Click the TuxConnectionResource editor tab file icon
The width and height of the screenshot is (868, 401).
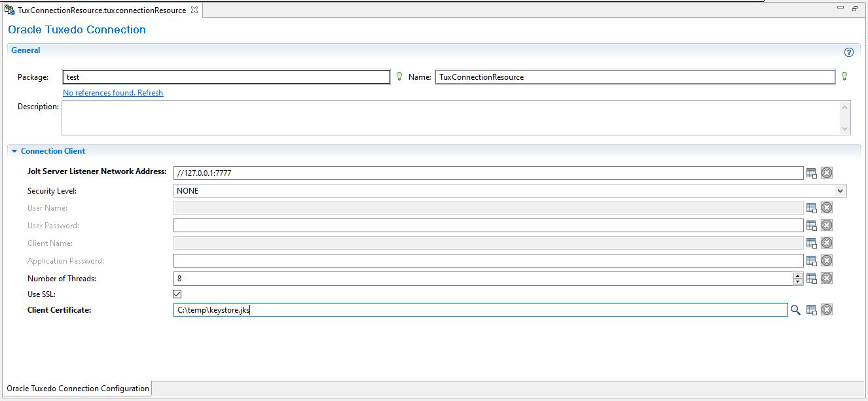(10, 10)
